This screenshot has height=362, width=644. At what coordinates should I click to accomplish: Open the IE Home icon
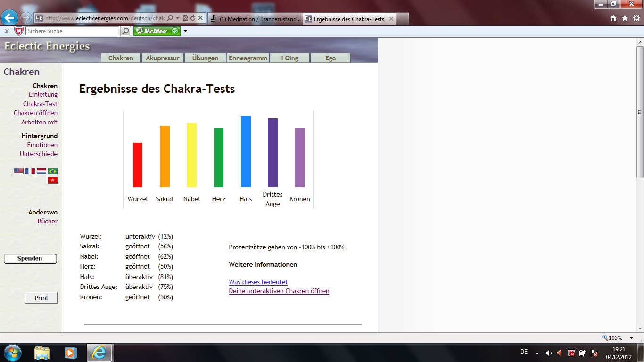coord(613,18)
